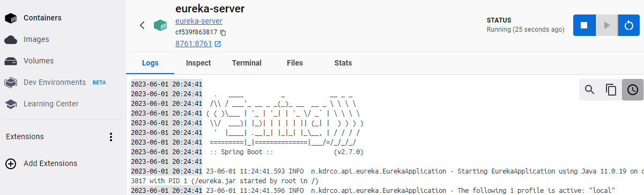The width and height of the screenshot is (644, 195).
Task: Open the eureka-server image link
Action: tap(198, 21)
